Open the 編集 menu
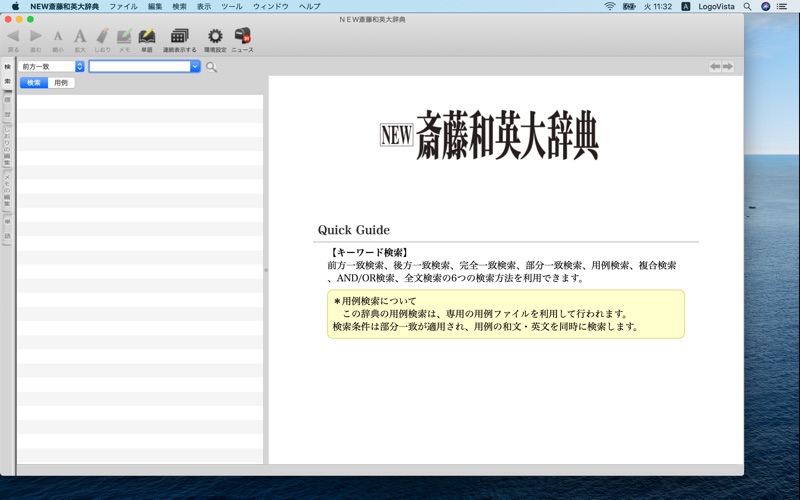This screenshot has height=500, width=800. (x=155, y=6)
